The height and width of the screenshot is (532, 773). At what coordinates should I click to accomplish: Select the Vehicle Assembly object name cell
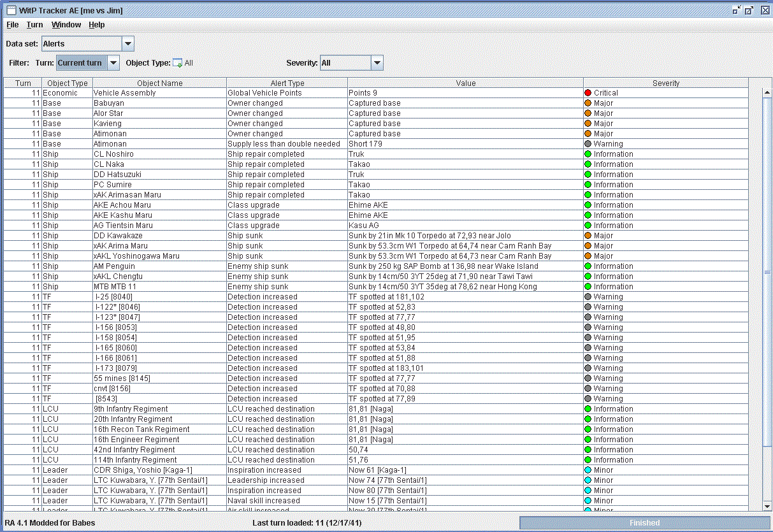160,93
